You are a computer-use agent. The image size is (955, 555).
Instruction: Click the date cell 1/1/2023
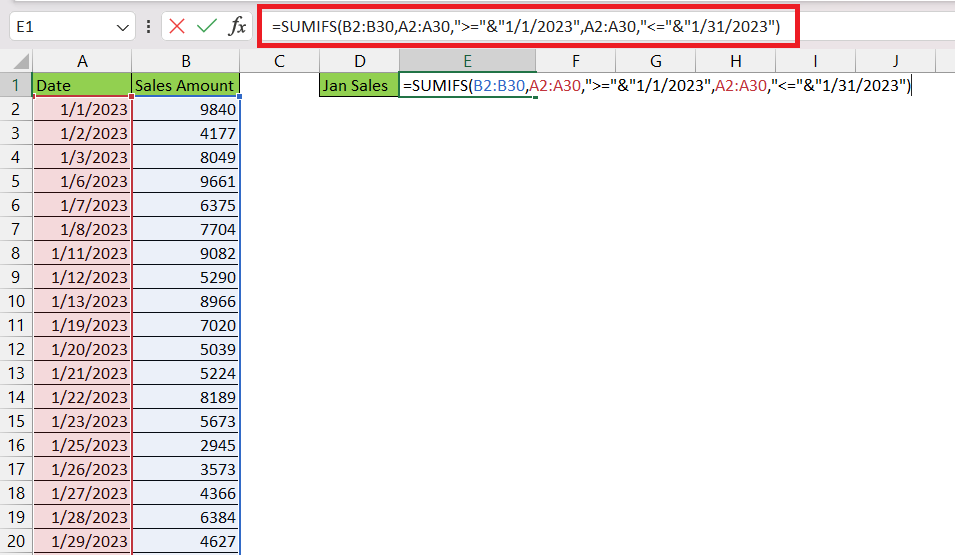pyautogui.click(x=82, y=109)
